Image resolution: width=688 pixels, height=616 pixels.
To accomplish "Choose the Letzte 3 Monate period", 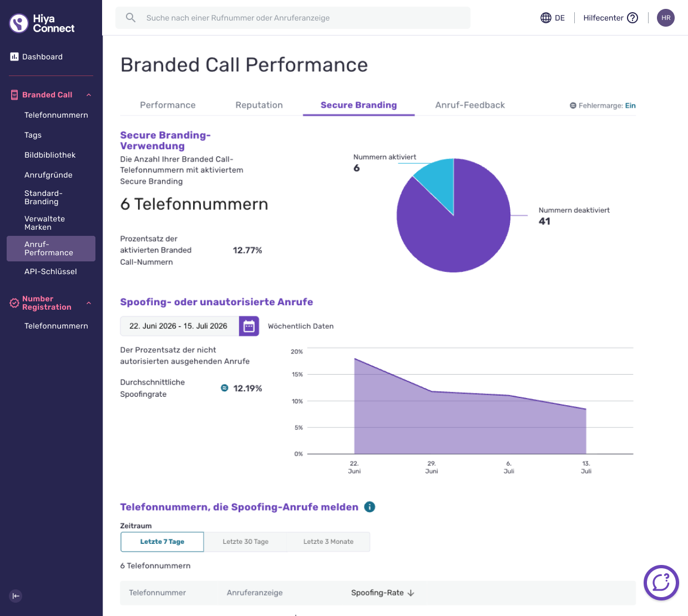I will 328,542.
